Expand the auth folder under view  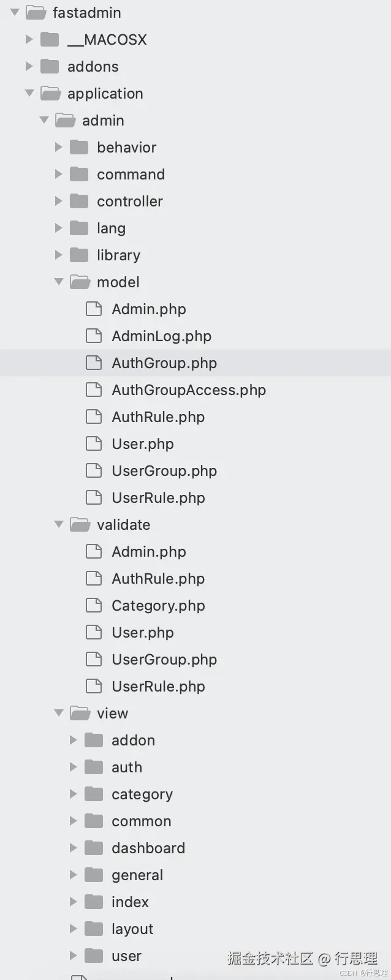[x=74, y=767]
